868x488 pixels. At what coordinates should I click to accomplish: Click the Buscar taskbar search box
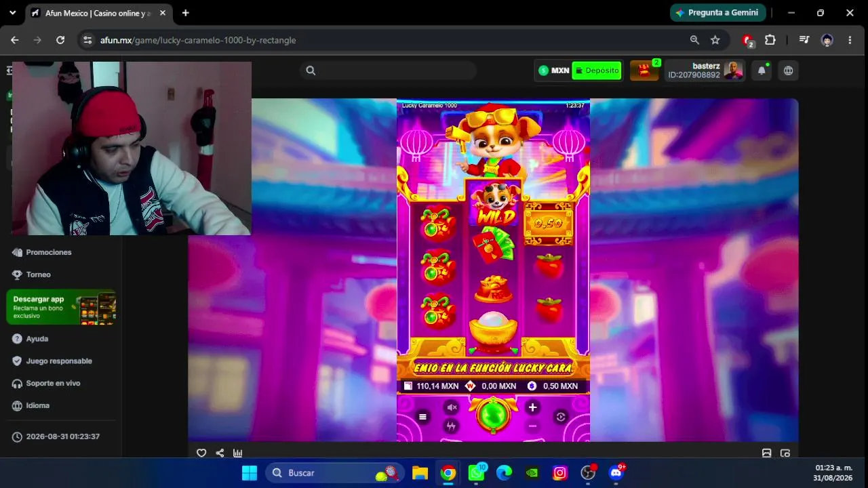pyautogui.click(x=335, y=473)
